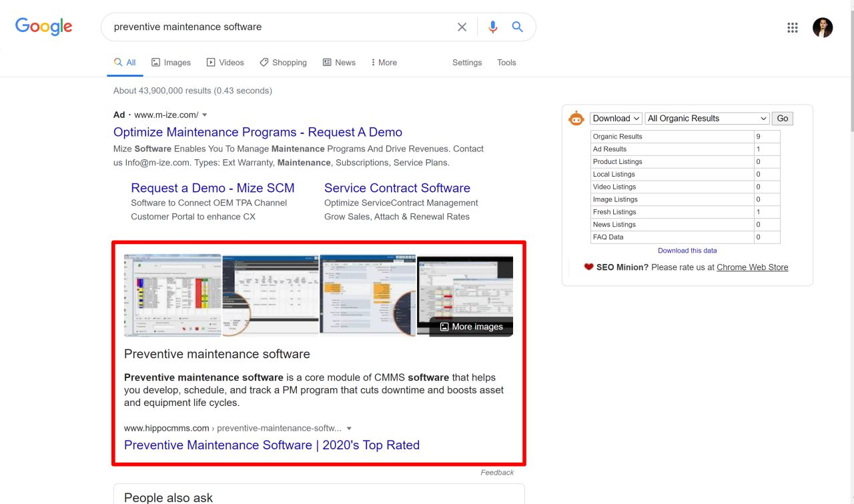The image size is (854, 504).
Task: Select the All search tab
Action: pyautogui.click(x=125, y=63)
